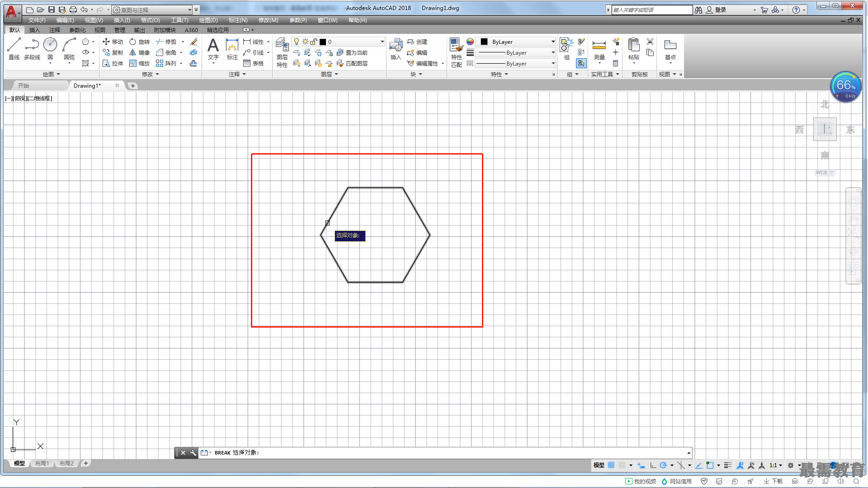Click 置为当前 (Make Current) button
Image resolution: width=868 pixels, height=488 pixels.
point(352,52)
